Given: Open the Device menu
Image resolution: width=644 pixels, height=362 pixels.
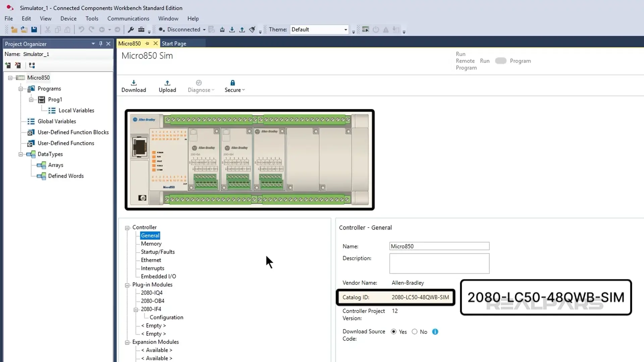Looking at the screenshot, I should click(68, 18).
